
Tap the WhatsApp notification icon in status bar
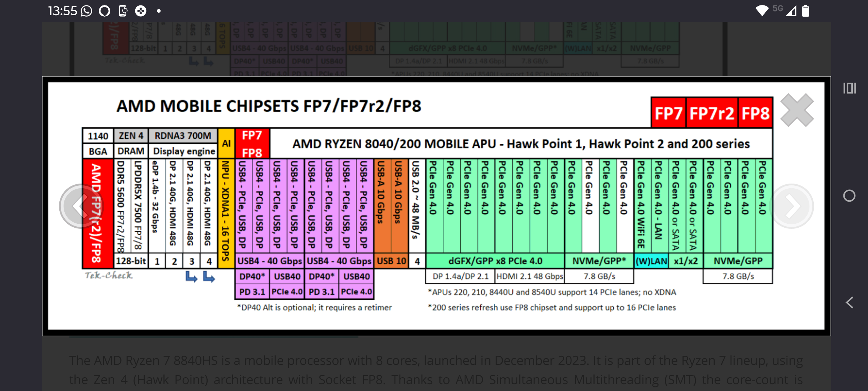(86, 11)
